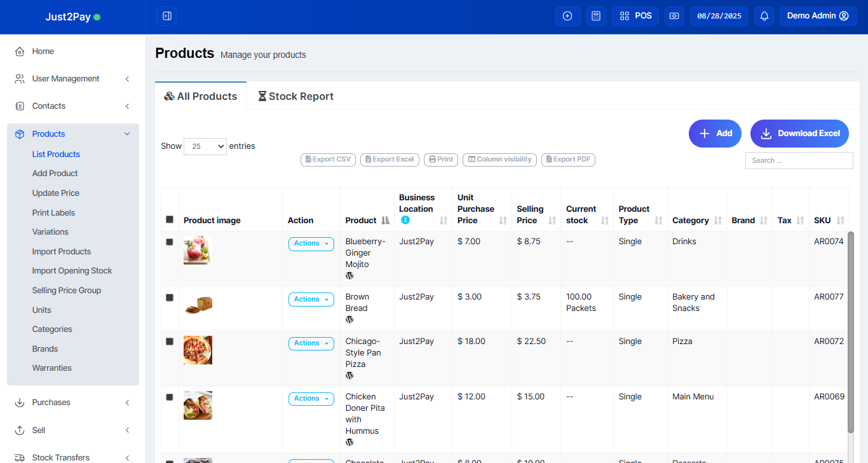Open the Show entries dropdown
The image size is (868, 463).
click(205, 146)
